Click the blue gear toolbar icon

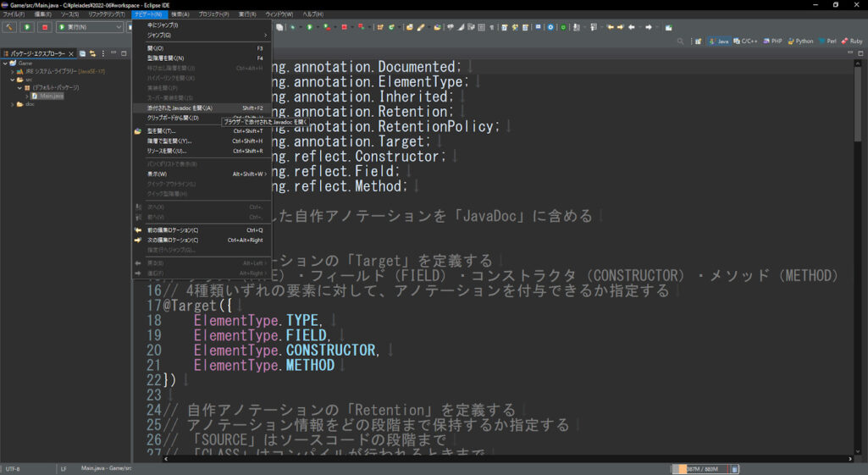(x=550, y=26)
